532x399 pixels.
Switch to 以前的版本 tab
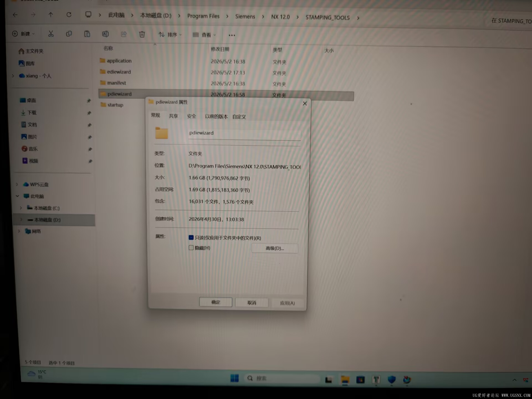[216, 116]
